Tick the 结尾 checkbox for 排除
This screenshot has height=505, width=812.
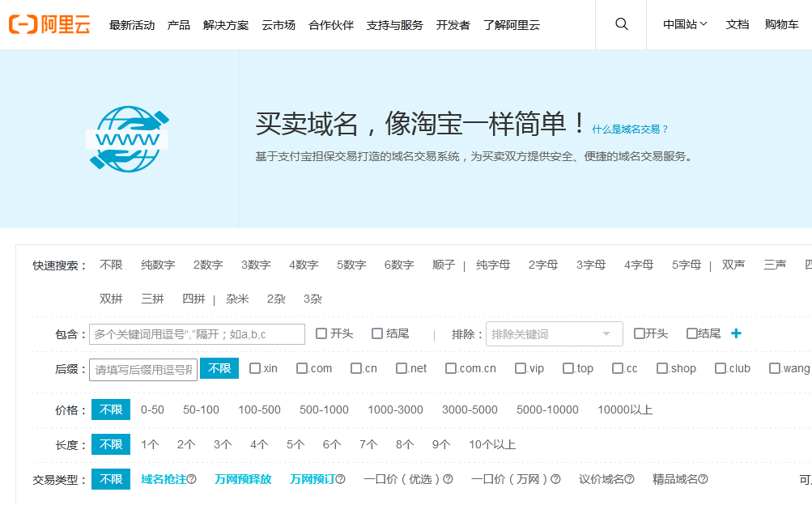(x=692, y=333)
